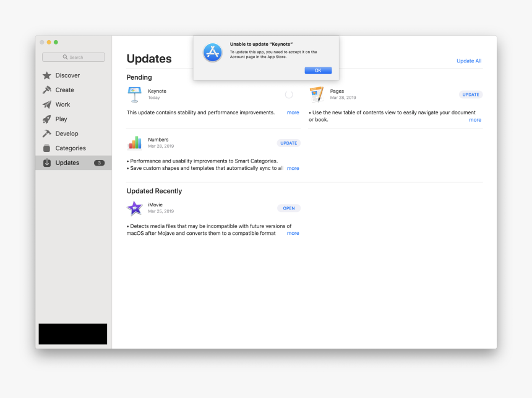This screenshot has height=398, width=532.
Task: Click the Numbers app icon
Action: 135,143
